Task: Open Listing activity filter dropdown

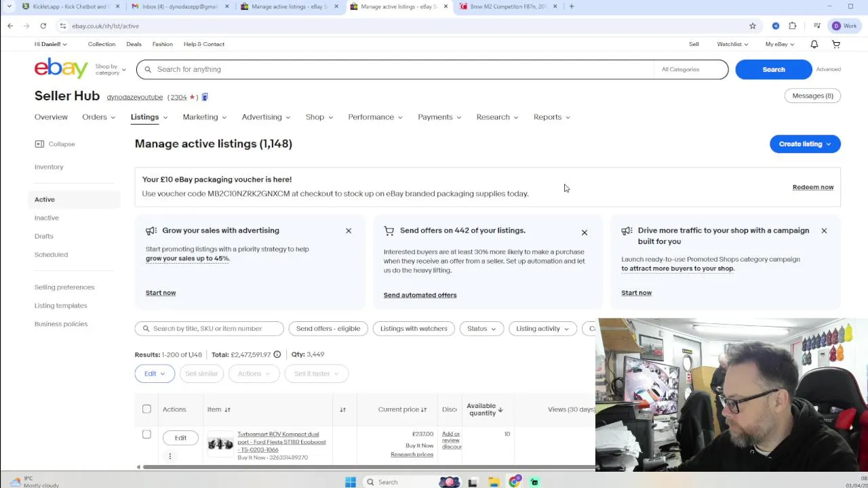Action: click(x=542, y=329)
